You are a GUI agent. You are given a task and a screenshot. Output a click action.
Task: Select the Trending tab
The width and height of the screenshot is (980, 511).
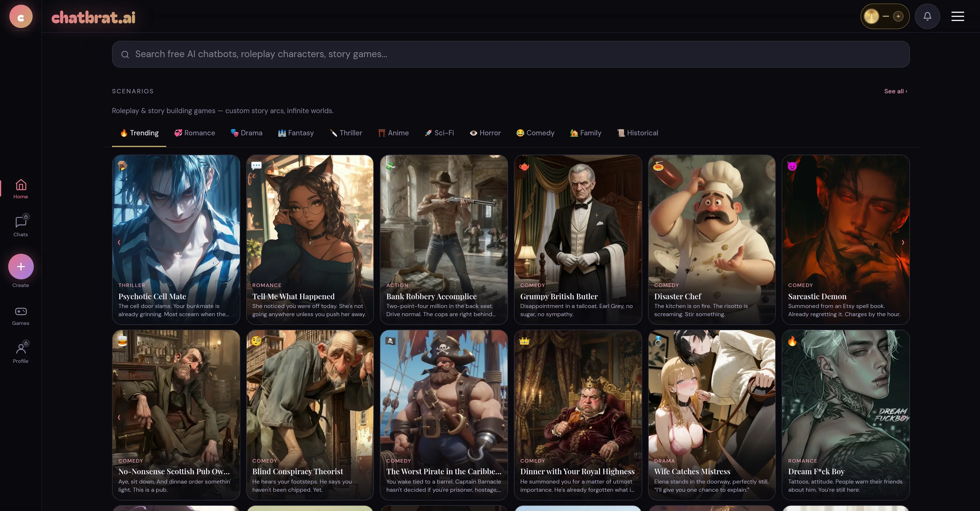pos(139,133)
